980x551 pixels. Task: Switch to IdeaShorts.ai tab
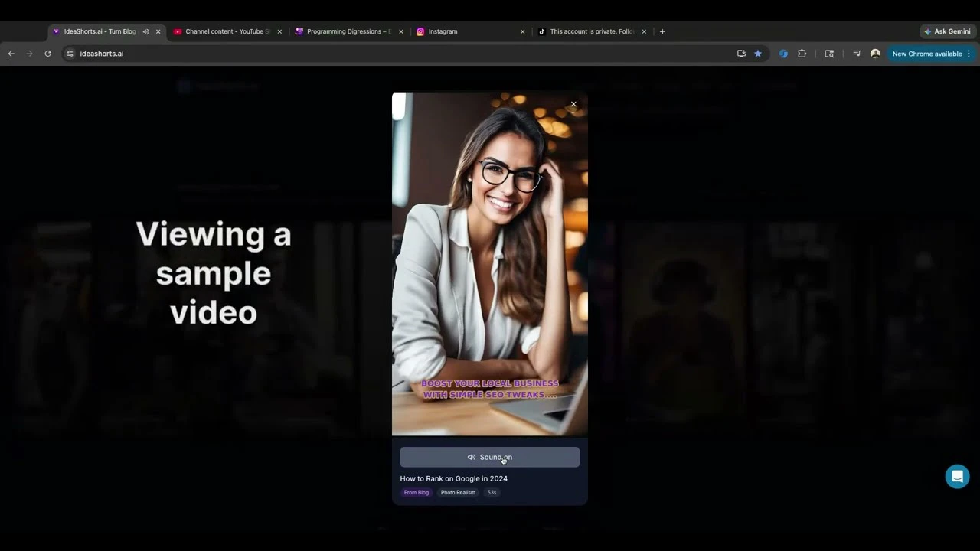tap(100, 31)
